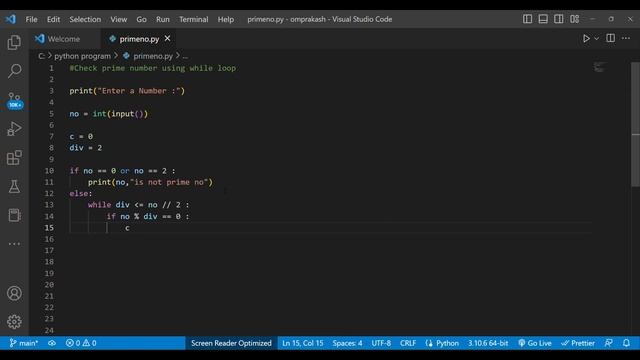Customize editor layout
The image size is (640, 360).
tap(574, 19)
